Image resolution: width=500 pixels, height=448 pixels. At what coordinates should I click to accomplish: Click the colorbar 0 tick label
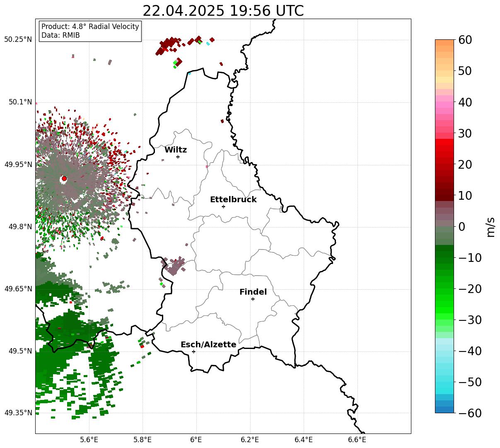pos(461,227)
